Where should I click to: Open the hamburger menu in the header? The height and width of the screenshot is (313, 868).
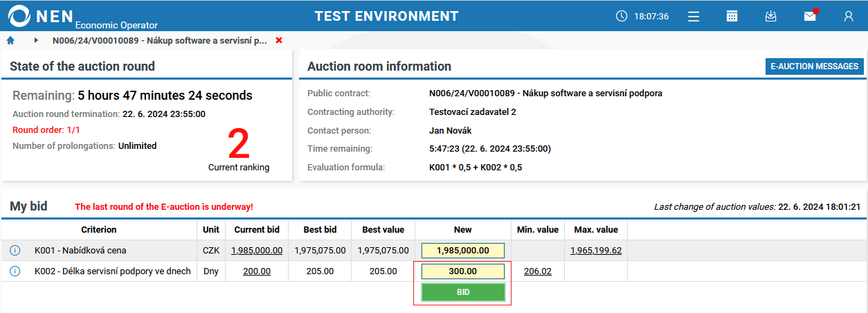tap(694, 16)
